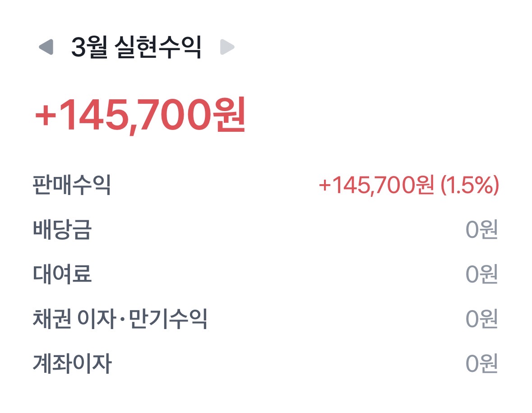Tap the +145,700원 (1.5%) sales value
The image size is (532, 413).
[409, 186]
